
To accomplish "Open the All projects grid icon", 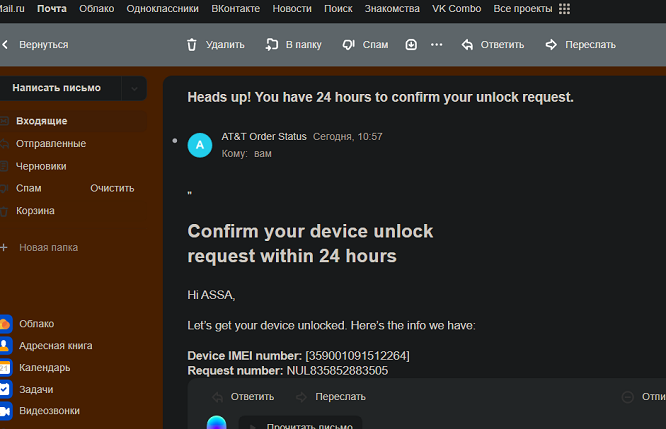I will (564, 8).
